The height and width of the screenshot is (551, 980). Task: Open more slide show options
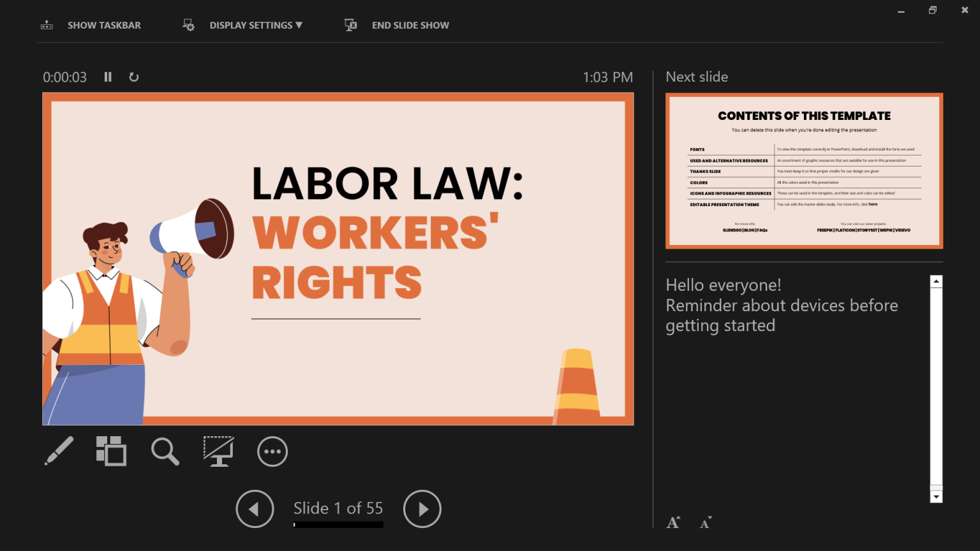click(272, 452)
